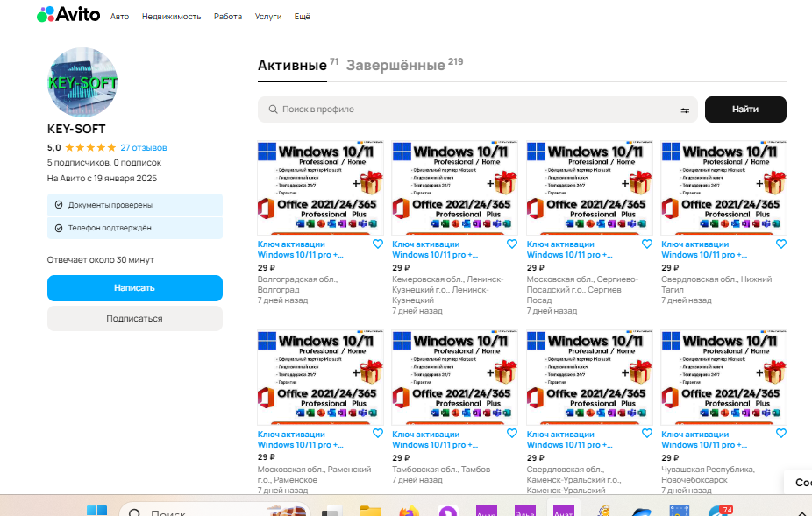Open the Волгоград listing thumbnail image

pyautogui.click(x=321, y=187)
